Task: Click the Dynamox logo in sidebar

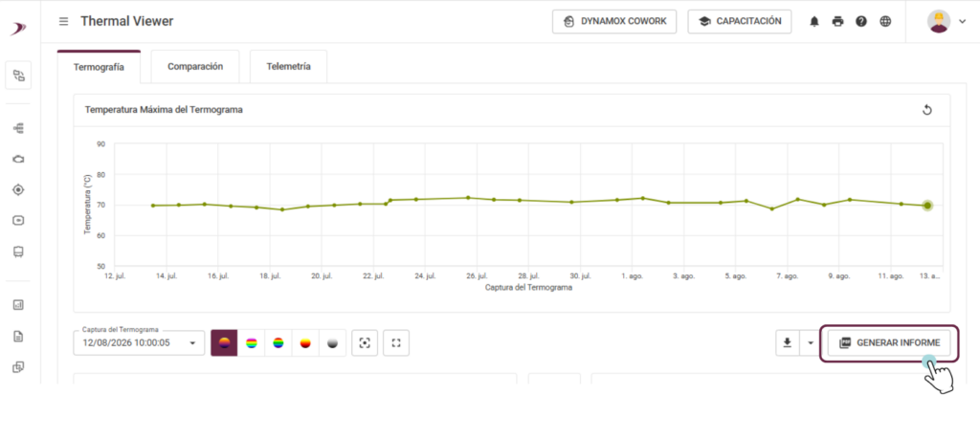Action: [x=19, y=29]
